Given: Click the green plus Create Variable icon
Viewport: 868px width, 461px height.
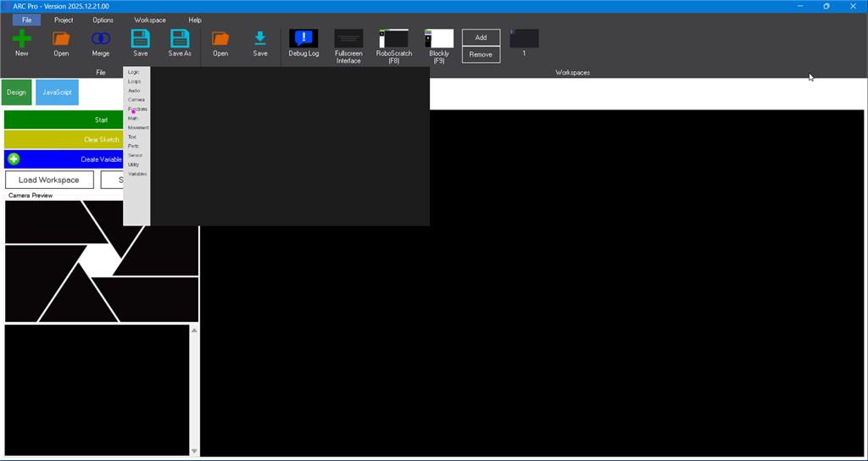Looking at the screenshot, I should click(14, 159).
